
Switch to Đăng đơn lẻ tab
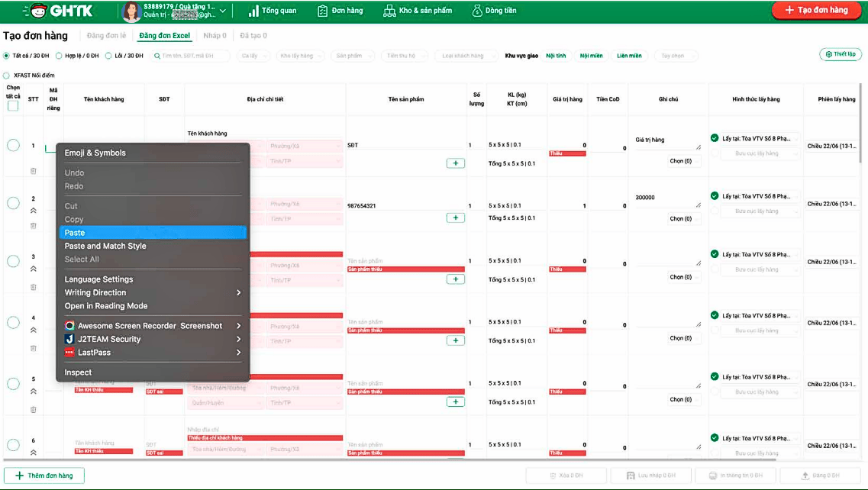106,36
